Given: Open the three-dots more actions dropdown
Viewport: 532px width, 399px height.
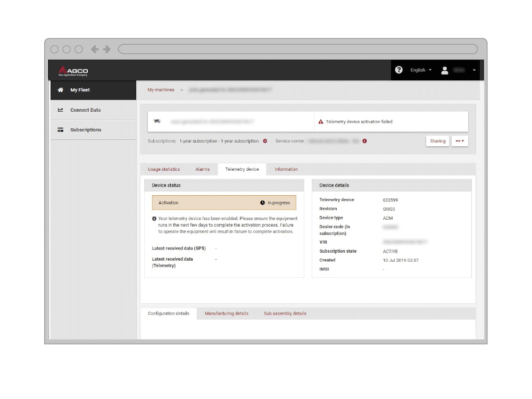Looking at the screenshot, I should coord(460,141).
